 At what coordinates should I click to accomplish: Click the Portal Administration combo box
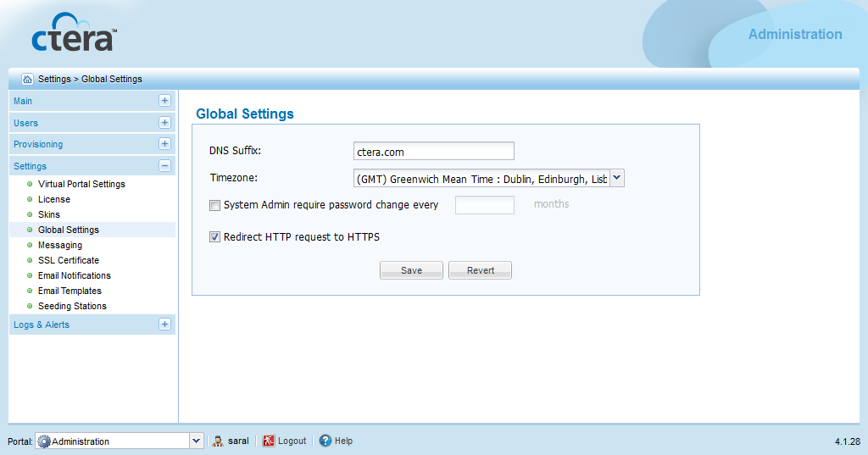tap(119, 441)
